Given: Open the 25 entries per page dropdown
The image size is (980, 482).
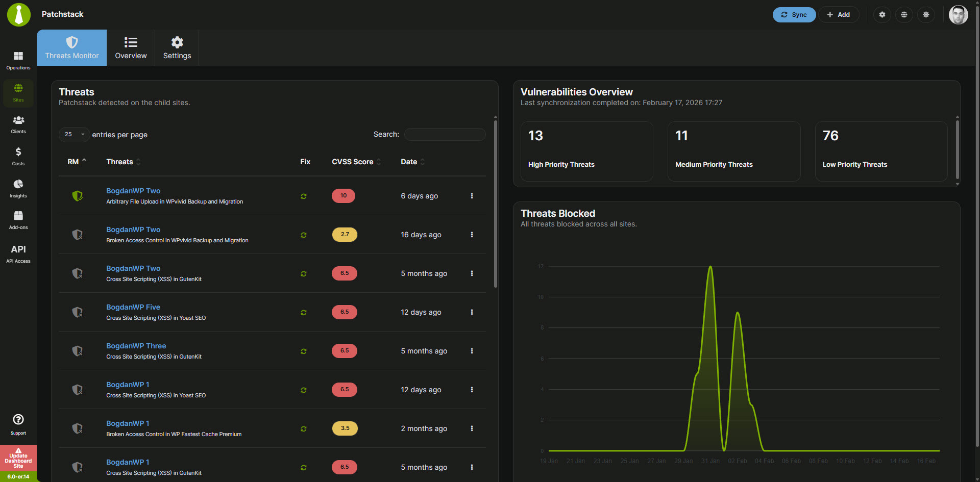Looking at the screenshot, I should coord(74,134).
